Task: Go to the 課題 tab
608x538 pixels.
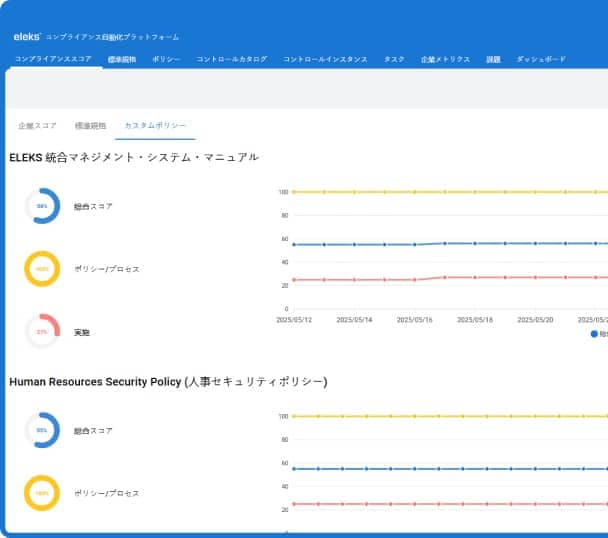Action: (x=493, y=59)
